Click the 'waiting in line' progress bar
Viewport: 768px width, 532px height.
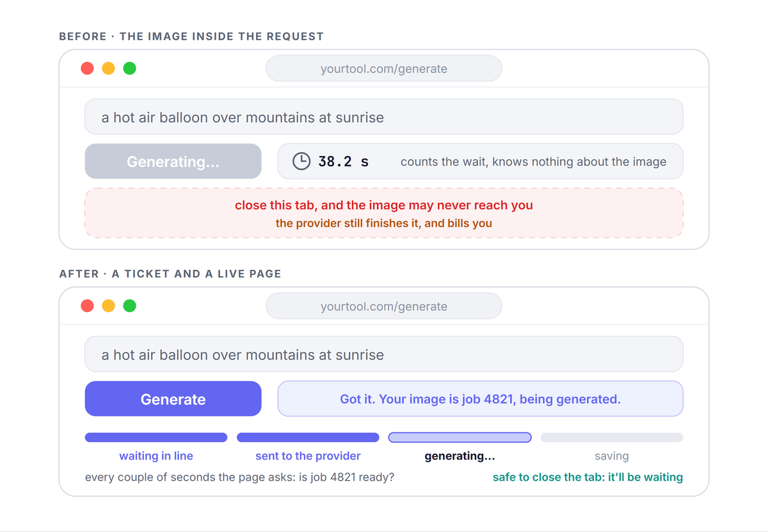point(156,437)
